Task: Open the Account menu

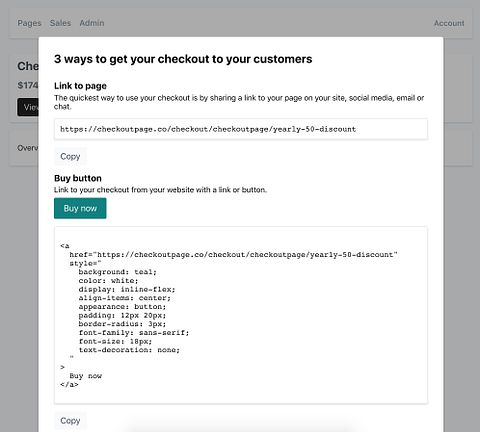Action: [449, 23]
